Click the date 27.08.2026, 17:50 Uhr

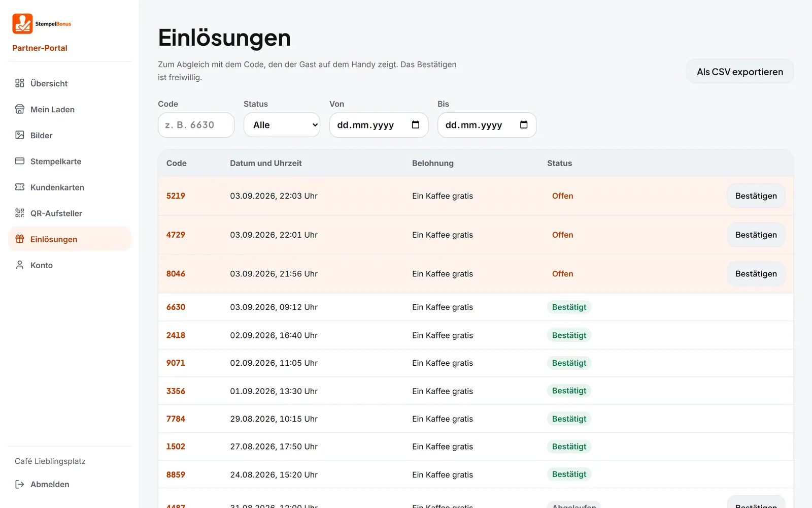click(274, 447)
